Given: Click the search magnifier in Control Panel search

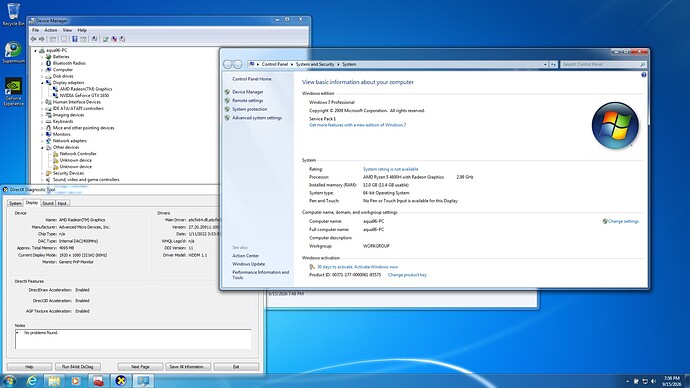Looking at the screenshot, I should [642, 64].
